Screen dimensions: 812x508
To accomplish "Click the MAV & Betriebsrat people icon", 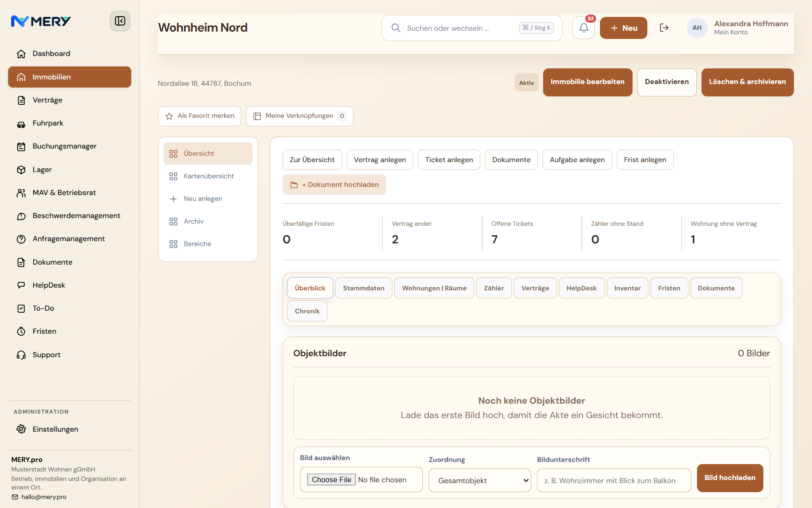I will tap(21, 193).
